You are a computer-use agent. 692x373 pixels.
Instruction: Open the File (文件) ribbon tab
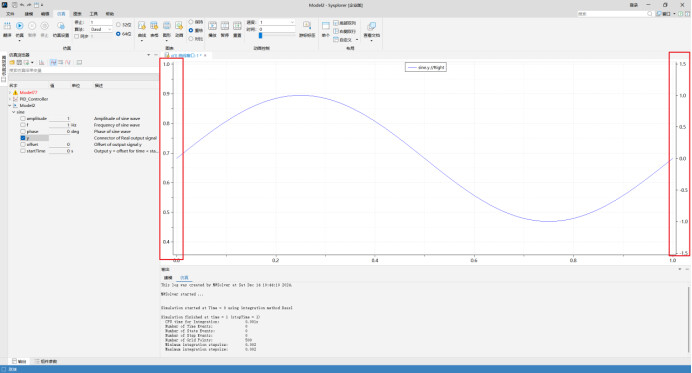[10, 14]
